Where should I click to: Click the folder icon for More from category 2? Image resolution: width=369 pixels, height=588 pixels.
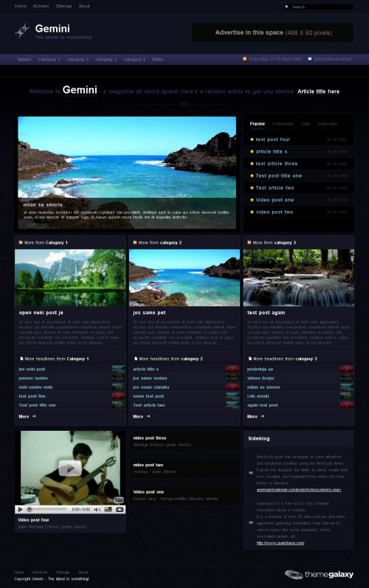point(134,243)
